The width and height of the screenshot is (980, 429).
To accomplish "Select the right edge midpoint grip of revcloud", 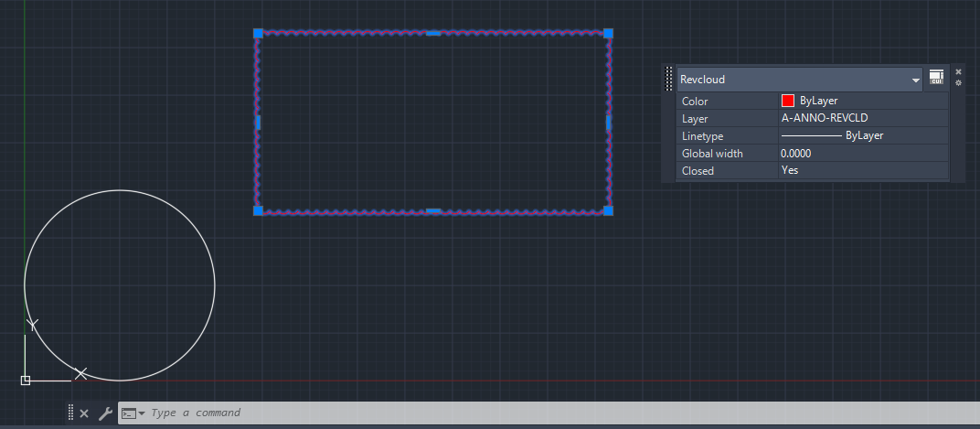I will coord(608,123).
